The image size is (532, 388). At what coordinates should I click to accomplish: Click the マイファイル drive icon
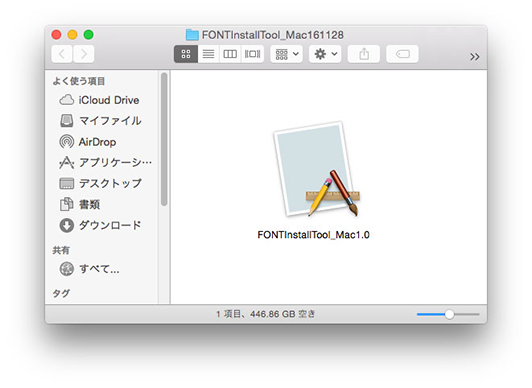66,121
